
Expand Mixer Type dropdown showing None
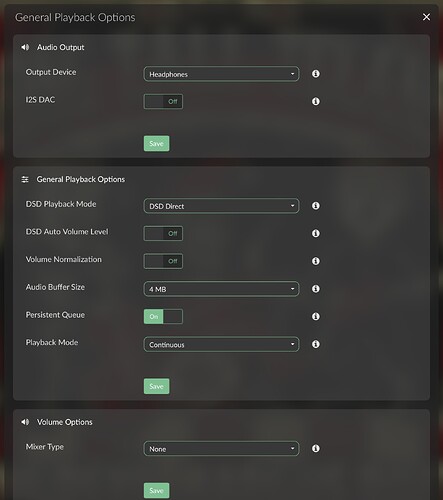coord(221,449)
